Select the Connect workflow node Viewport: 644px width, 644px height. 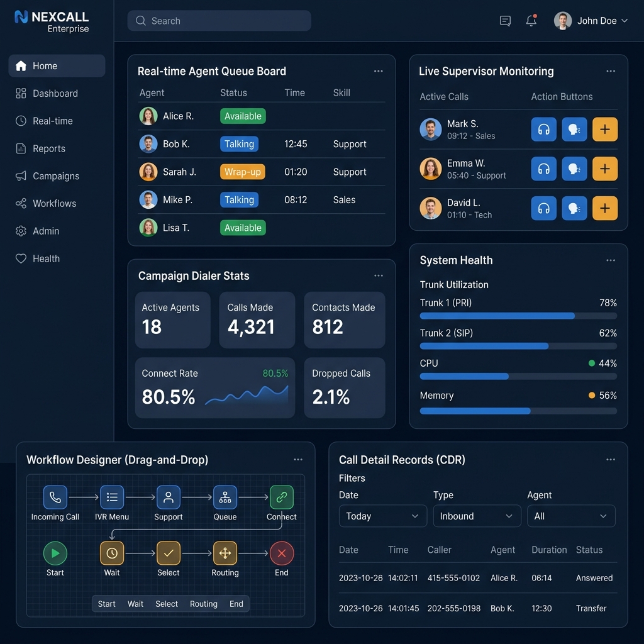click(x=282, y=497)
